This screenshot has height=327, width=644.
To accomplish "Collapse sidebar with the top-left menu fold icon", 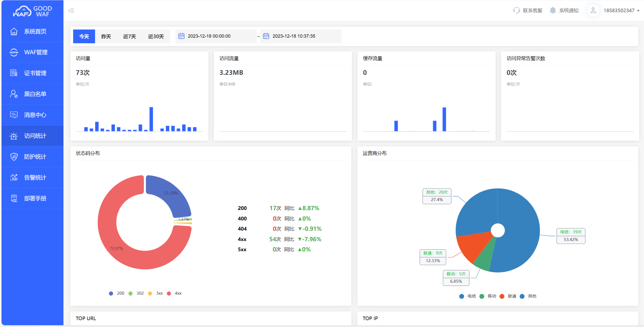I will tap(71, 11).
